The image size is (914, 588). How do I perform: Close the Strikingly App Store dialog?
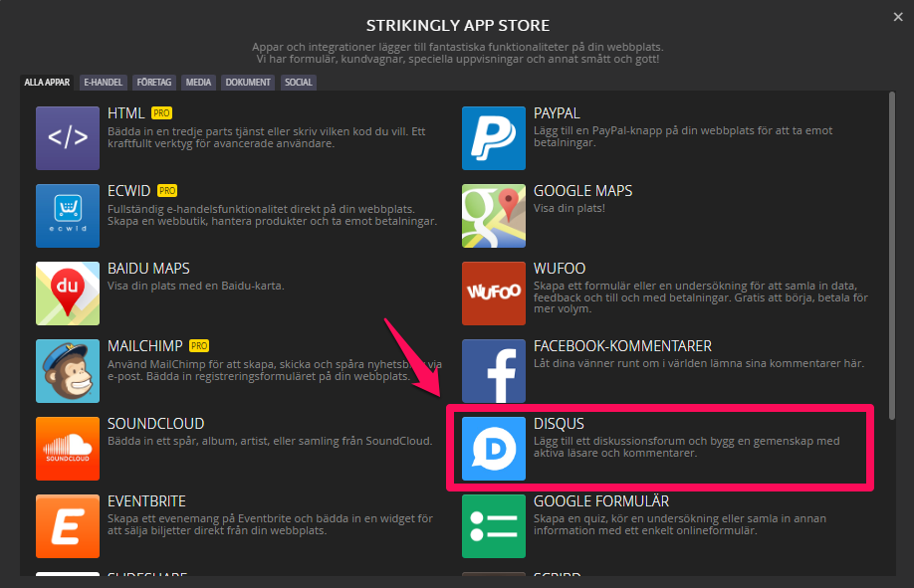pyautogui.click(x=898, y=17)
